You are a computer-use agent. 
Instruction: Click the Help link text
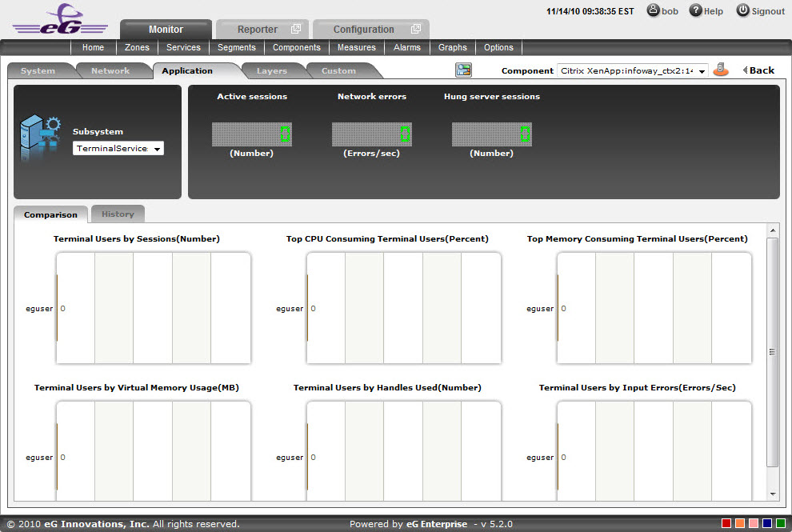coord(714,11)
